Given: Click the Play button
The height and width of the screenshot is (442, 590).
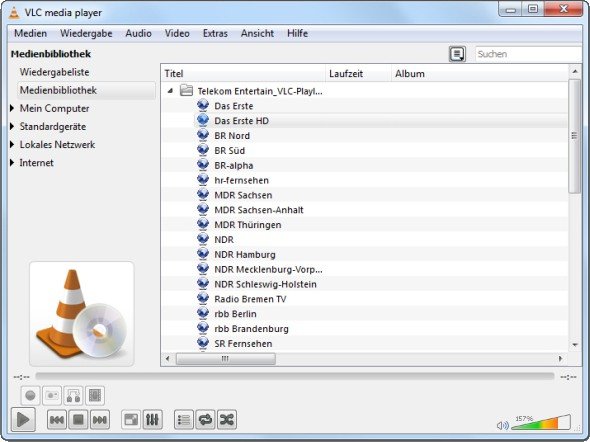Looking at the screenshot, I should [23, 419].
